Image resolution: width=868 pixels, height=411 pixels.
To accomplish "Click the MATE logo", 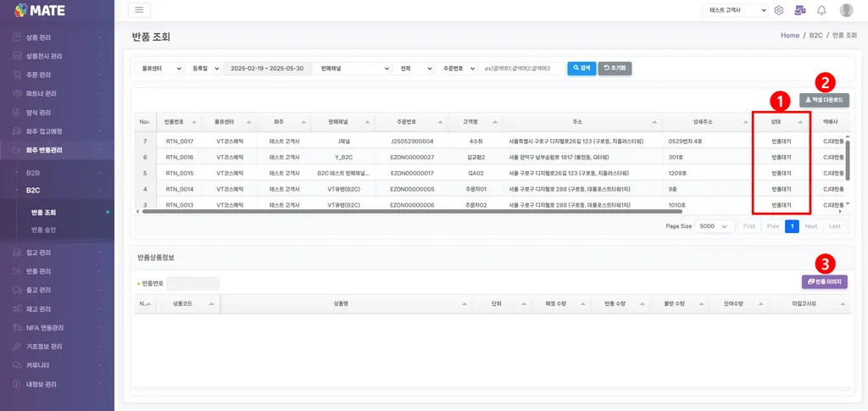I will pyautogui.click(x=39, y=10).
